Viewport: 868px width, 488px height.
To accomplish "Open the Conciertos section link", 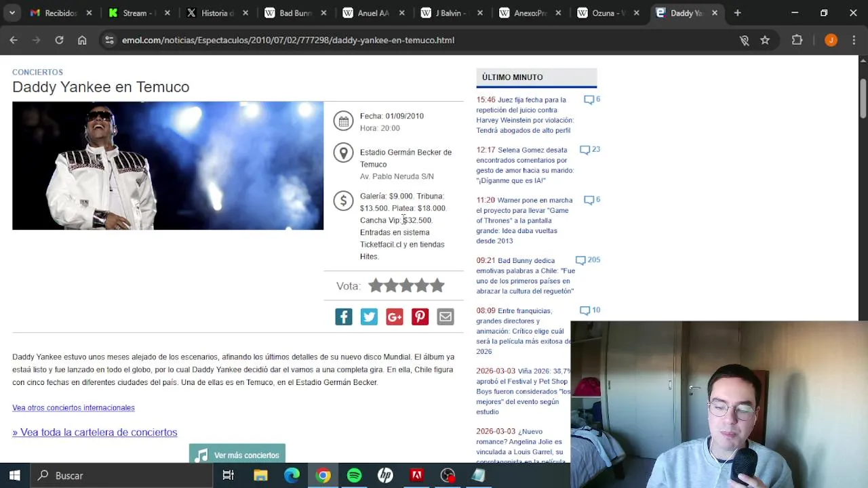I will (37, 72).
